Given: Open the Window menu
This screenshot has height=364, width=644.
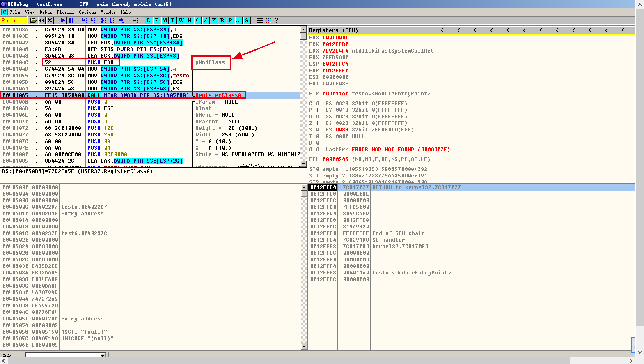Looking at the screenshot, I should [108, 12].
